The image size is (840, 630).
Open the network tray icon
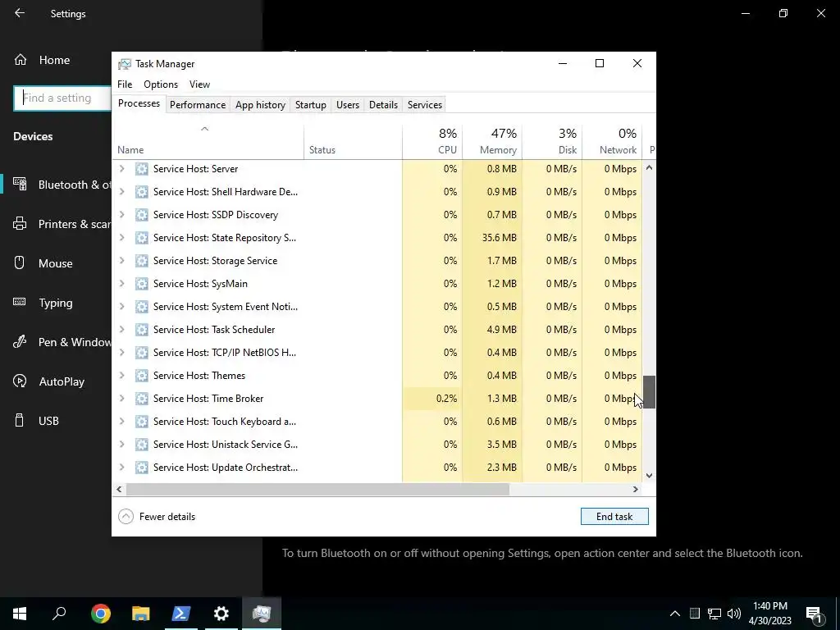(714, 614)
